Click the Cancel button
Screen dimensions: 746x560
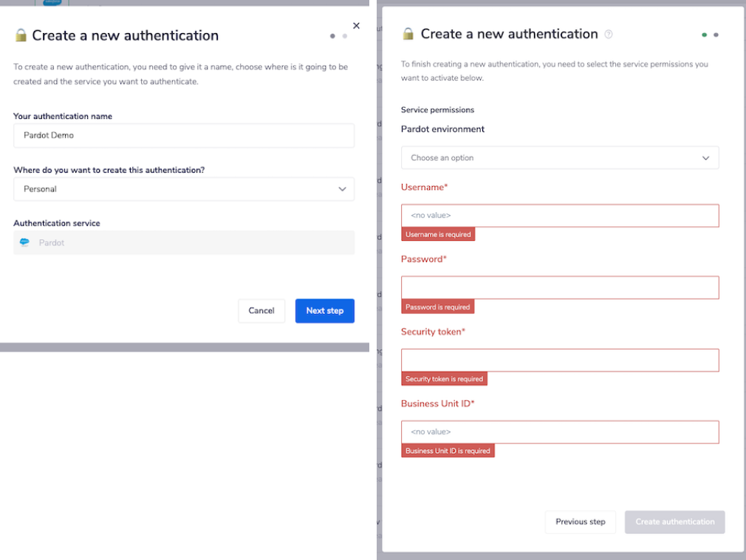[261, 310]
